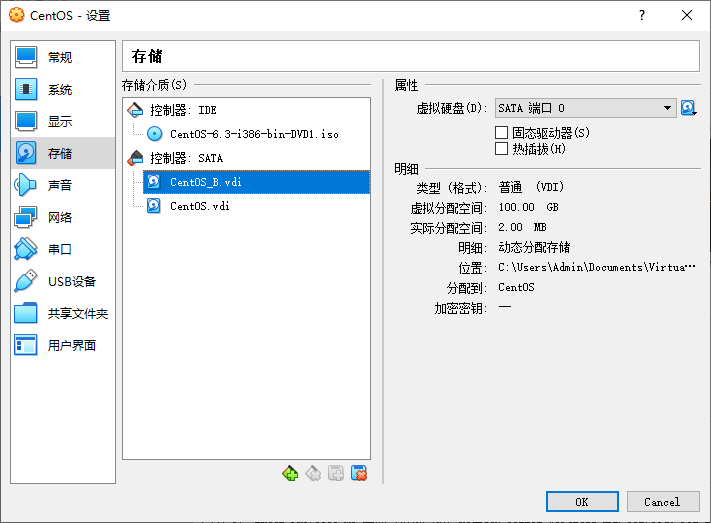711x523 pixels.
Task: Click the choose virtual hard disk icon
Action: (x=688, y=108)
